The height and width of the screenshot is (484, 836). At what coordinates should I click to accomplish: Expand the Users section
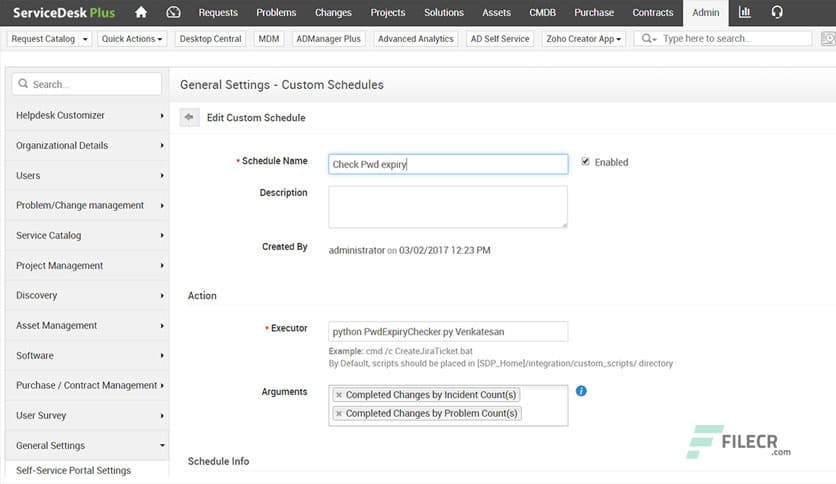point(87,175)
